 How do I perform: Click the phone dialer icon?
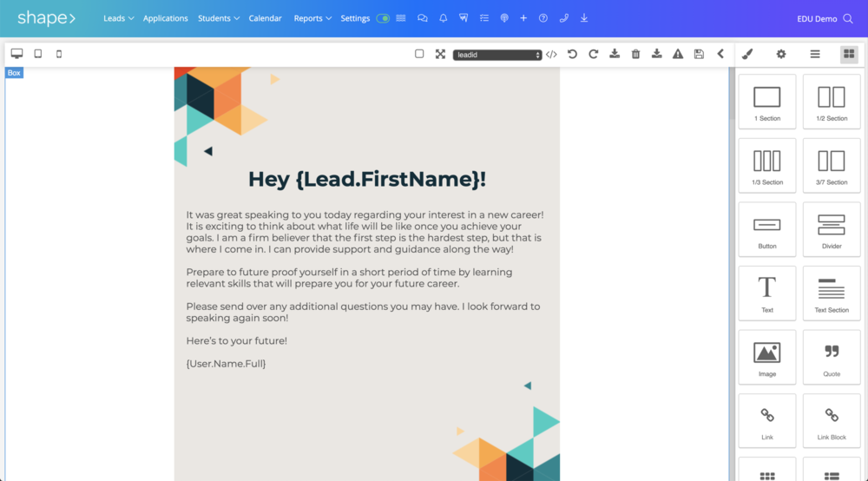pos(563,18)
